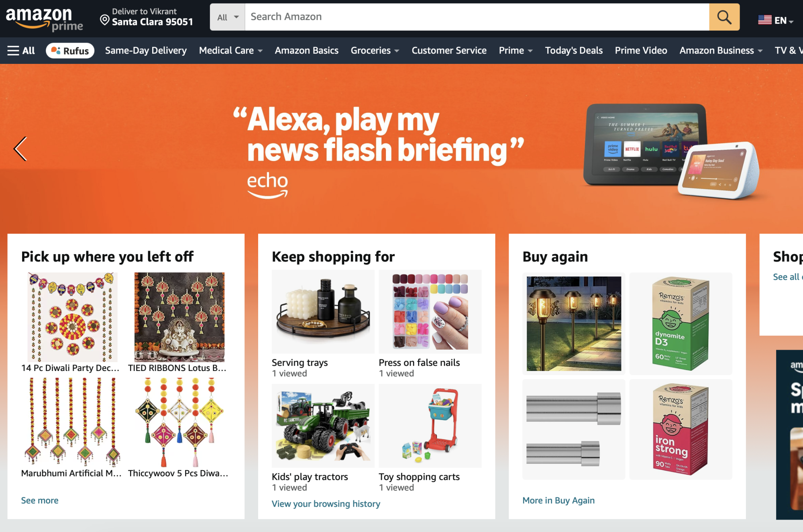Image resolution: width=803 pixels, height=532 pixels.
Task: Open the Rufus AI assistant
Action: (x=70, y=50)
